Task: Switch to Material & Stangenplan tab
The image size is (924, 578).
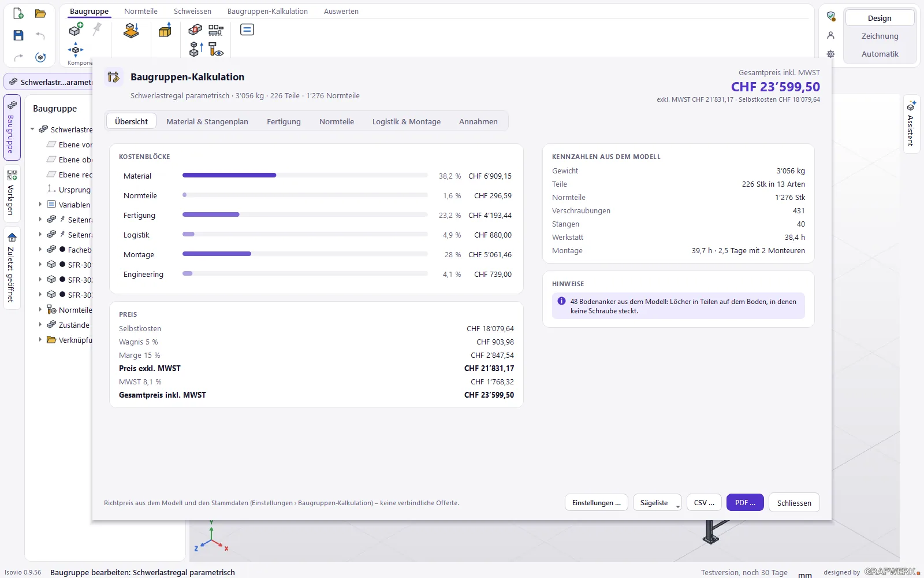Action: point(207,121)
